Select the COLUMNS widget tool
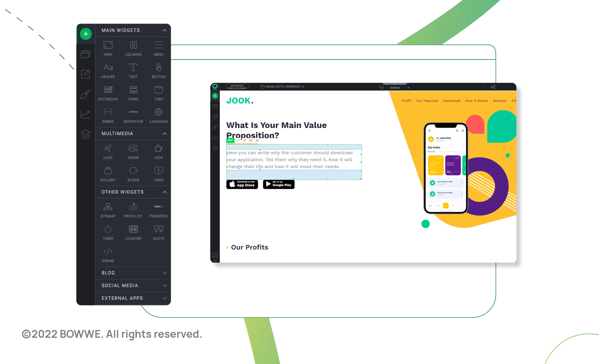Screen dimensions: 599x364 (x=133, y=48)
